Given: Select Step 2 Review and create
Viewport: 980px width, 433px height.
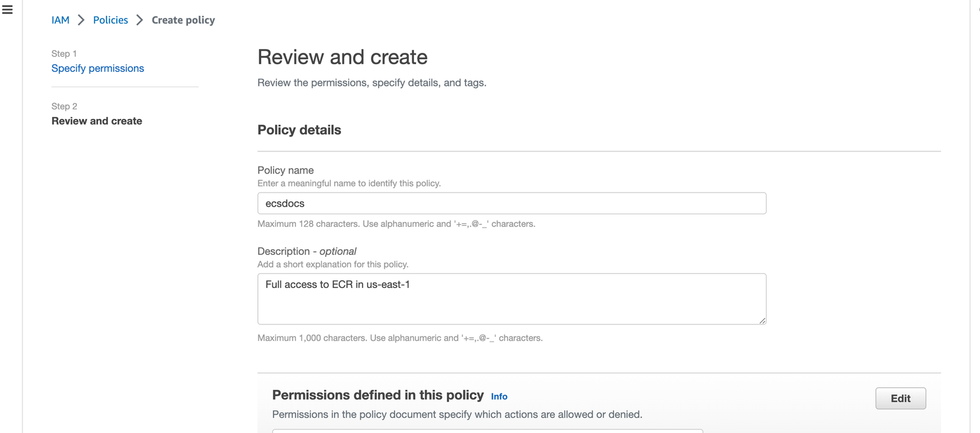Looking at the screenshot, I should [x=97, y=121].
